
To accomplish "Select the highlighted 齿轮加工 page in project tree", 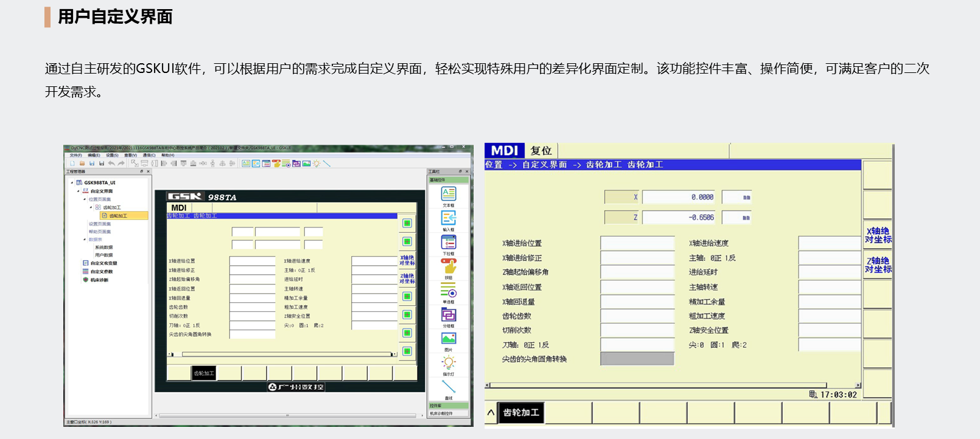I will point(118,216).
